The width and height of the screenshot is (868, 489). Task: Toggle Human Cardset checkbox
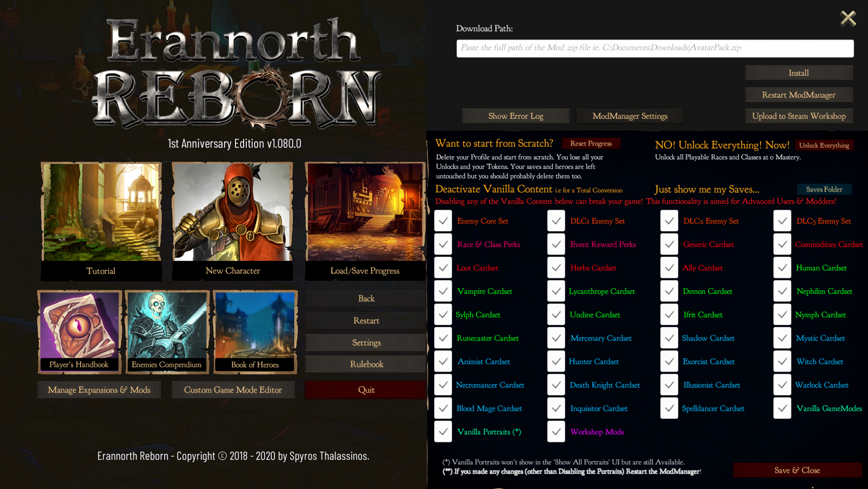[782, 268]
